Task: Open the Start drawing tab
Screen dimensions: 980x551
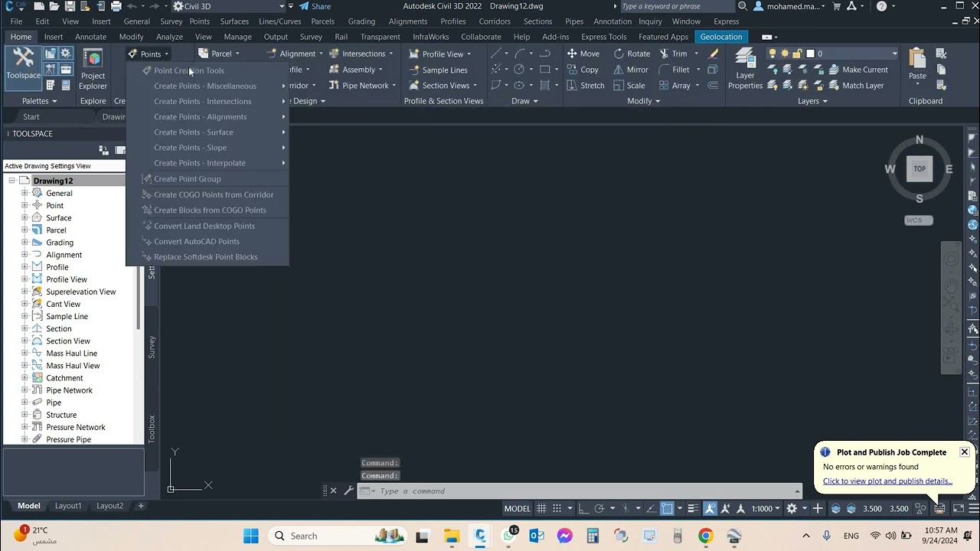Action: tap(31, 117)
